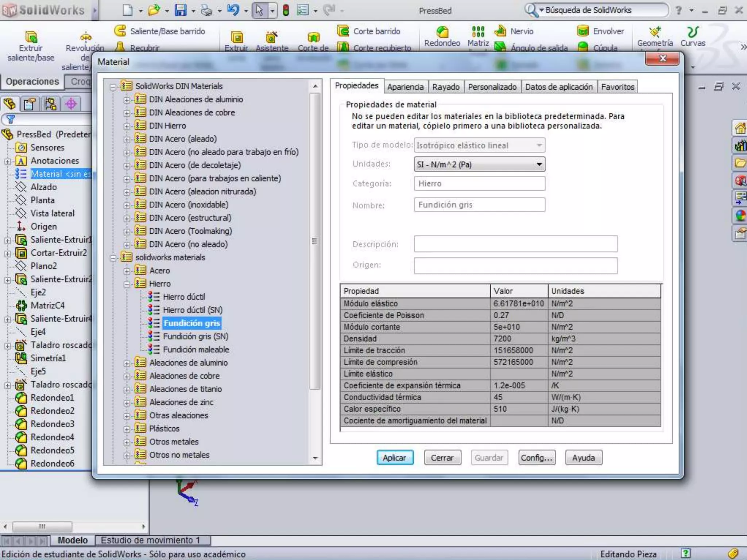Open the ConfigurationManager tab icon
This screenshot has width=747, height=560.
coord(50,104)
